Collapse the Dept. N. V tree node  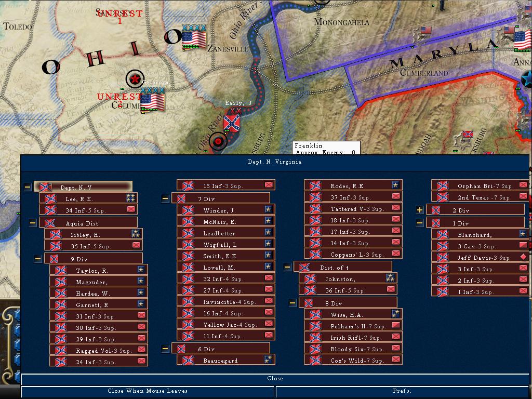pyautogui.click(x=28, y=187)
